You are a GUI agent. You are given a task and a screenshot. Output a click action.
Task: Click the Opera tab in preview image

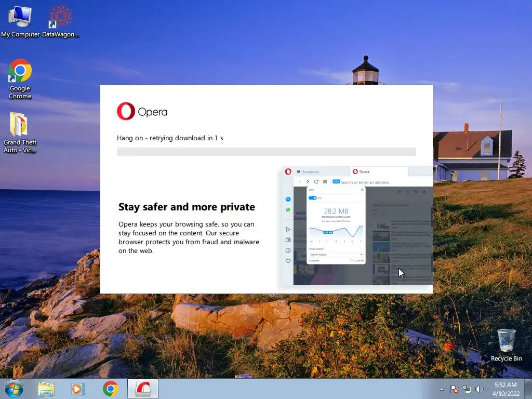tap(379, 171)
